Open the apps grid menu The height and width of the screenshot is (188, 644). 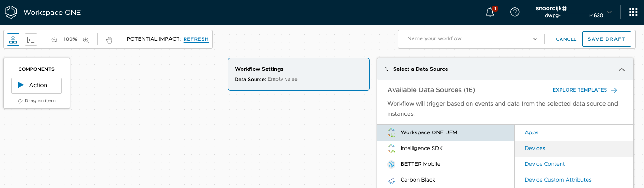[633, 13]
